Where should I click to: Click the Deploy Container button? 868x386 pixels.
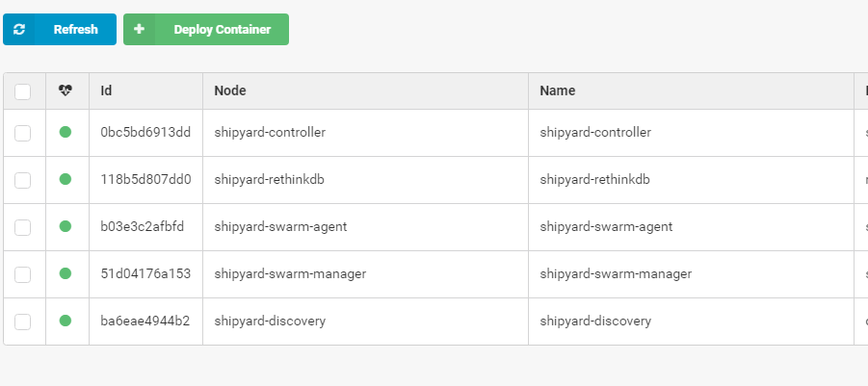206,29
